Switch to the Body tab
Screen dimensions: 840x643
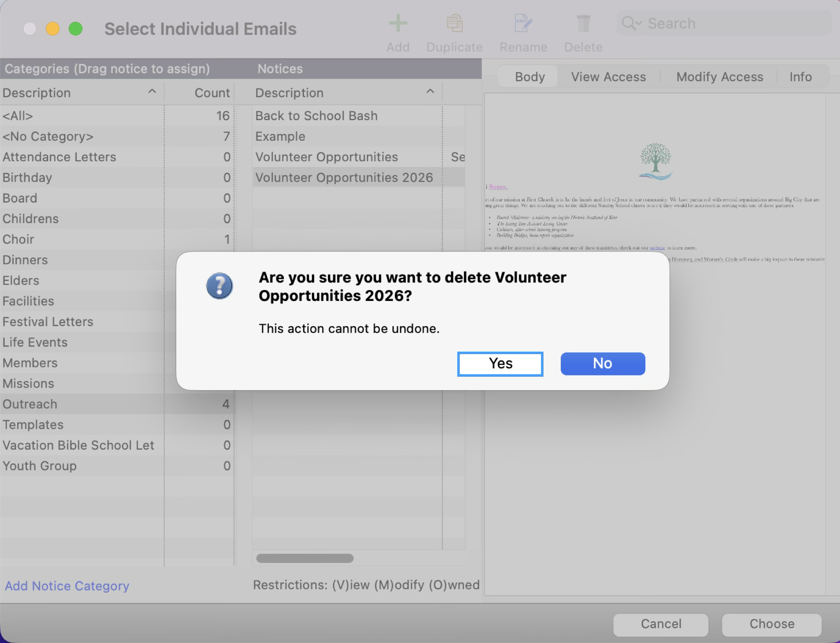pyautogui.click(x=530, y=77)
